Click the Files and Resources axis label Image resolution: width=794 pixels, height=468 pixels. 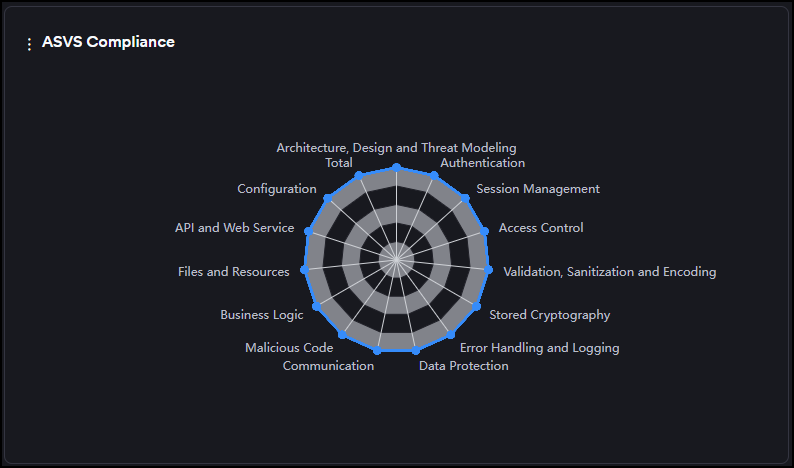tap(233, 272)
